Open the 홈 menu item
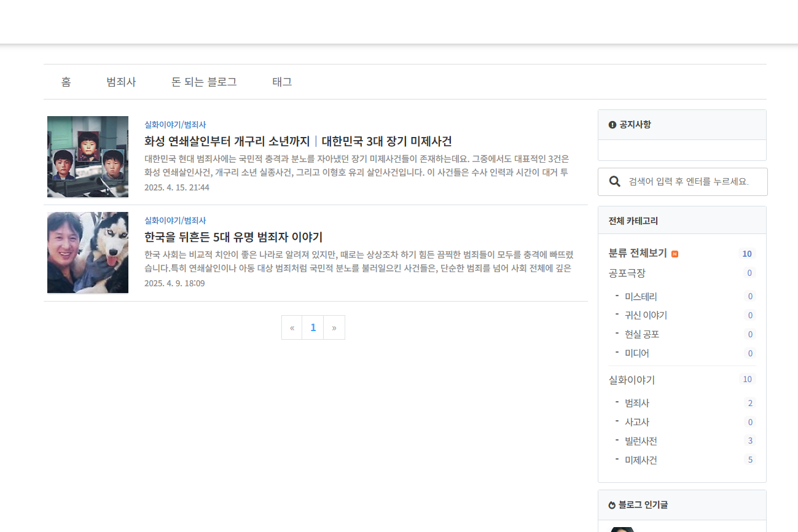This screenshot has width=798, height=532. pos(66,82)
